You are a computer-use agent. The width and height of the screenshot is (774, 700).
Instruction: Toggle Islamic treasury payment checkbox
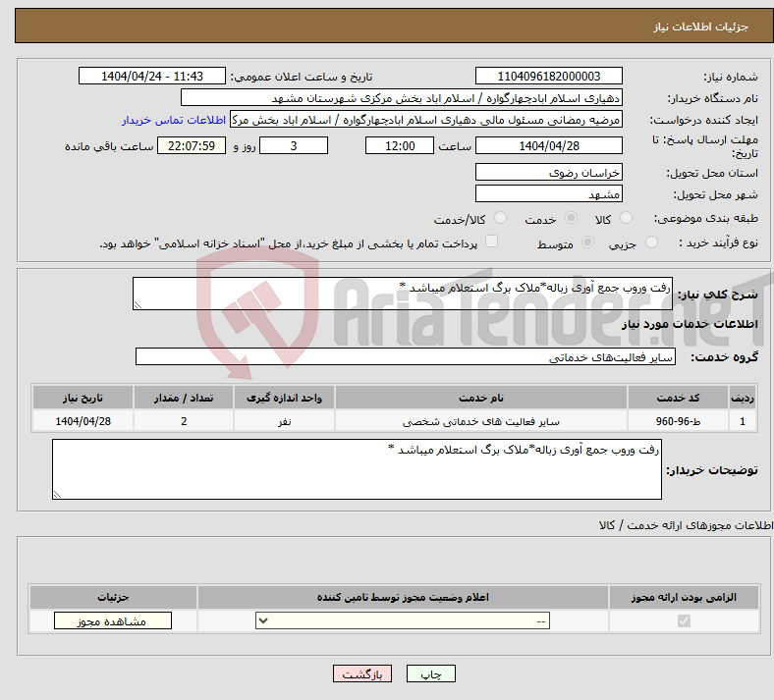click(492, 242)
